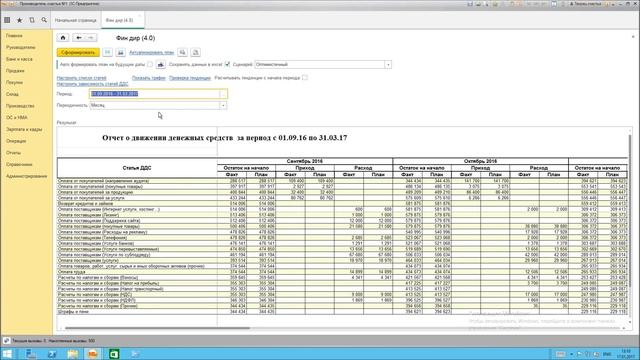
Task: Select the Сентябрь 2016 header cell
Action: pyautogui.click(x=305, y=161)
